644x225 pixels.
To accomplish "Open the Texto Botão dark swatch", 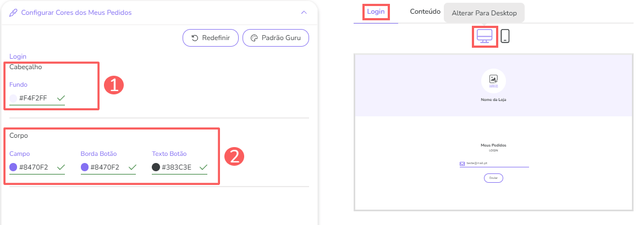I will click(x=156, y=167).
